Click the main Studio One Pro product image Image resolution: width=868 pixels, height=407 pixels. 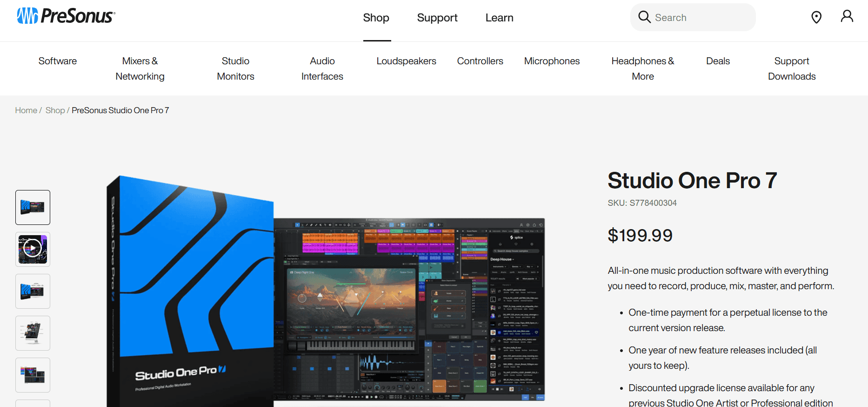tap(326, 291)
